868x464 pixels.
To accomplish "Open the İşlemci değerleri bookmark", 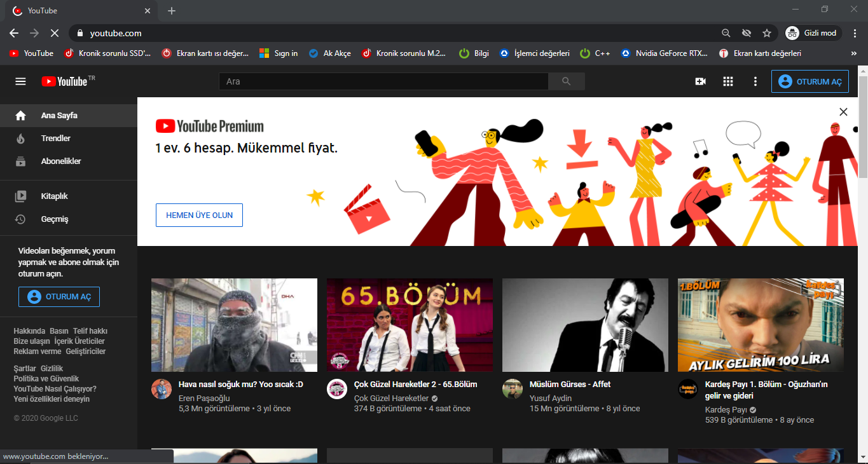I will click(x=534, y=53).
